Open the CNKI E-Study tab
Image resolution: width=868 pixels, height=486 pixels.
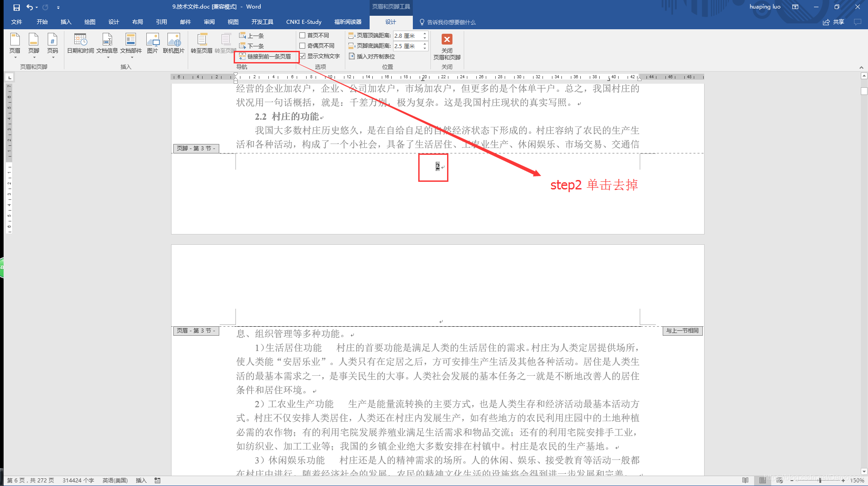click(x=304, y=22)
